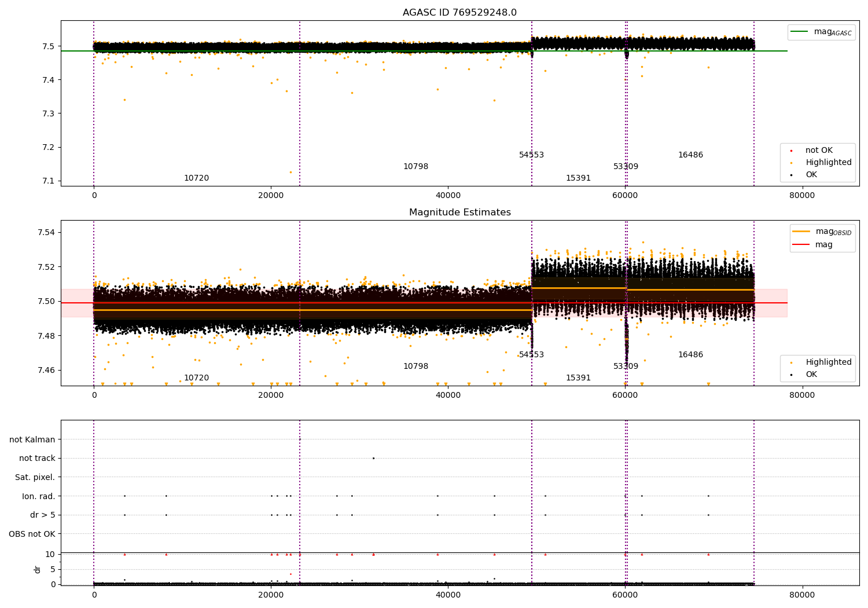Click the 'Sat. pixel.' row label
868x608 pixels.
[35, 478]
